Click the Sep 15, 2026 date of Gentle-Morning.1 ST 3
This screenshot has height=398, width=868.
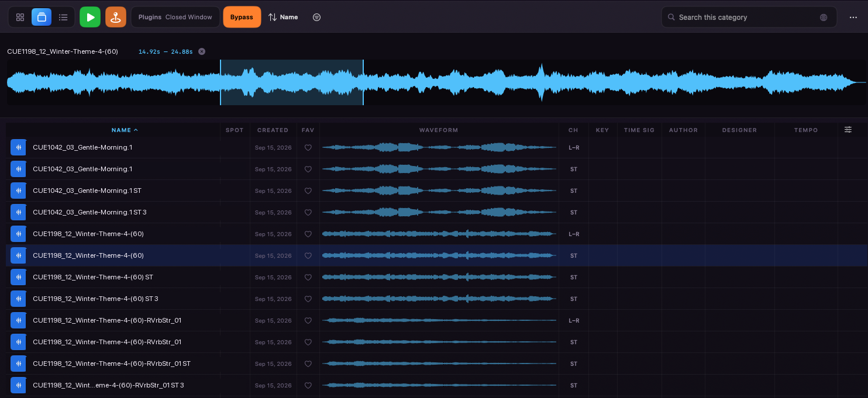click(273, 213)
